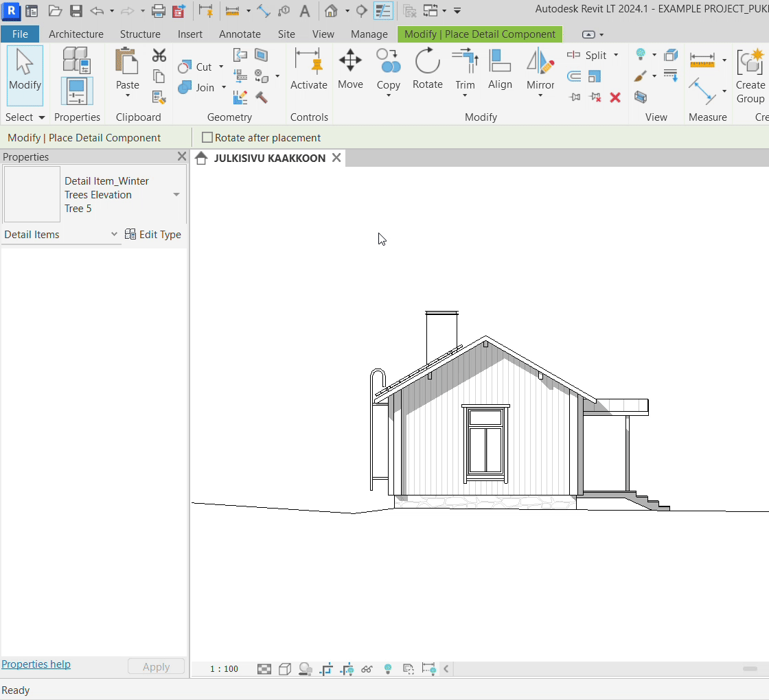
Task: Open the Detail Items filter dropdown
Action: click(114, 235)
